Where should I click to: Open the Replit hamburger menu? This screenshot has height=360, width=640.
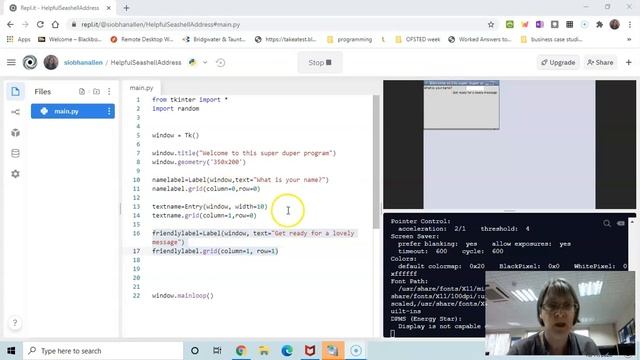point(11,62)
